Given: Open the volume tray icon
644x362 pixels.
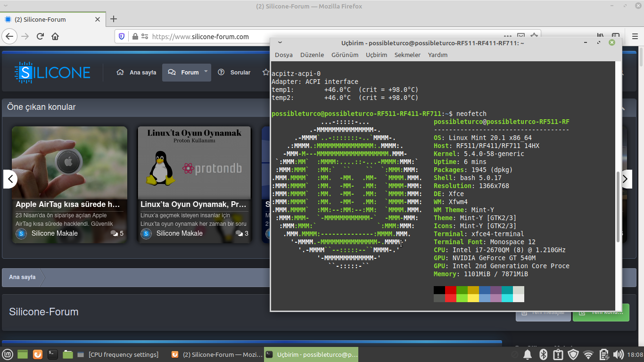Looking at the screenshot, I should 618,354.
